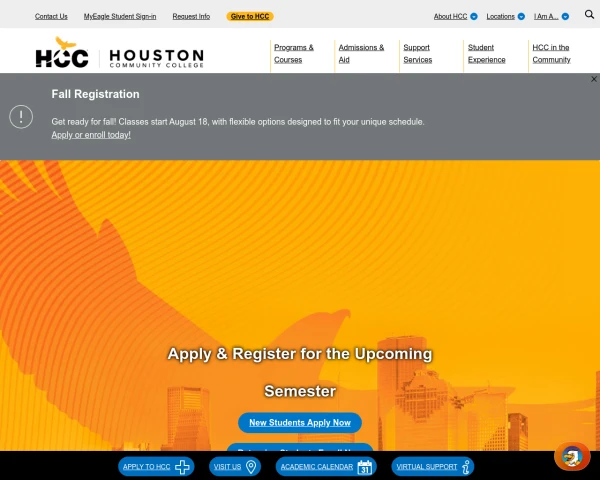Open the Request Info link
This screenshot has width=600, height=480.
(191, 16)
